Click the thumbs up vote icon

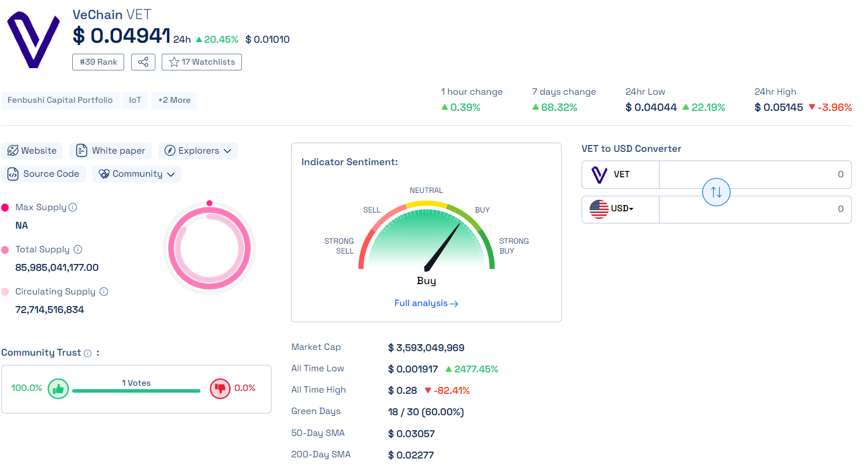pyautogui.click(x=58, y=389)
